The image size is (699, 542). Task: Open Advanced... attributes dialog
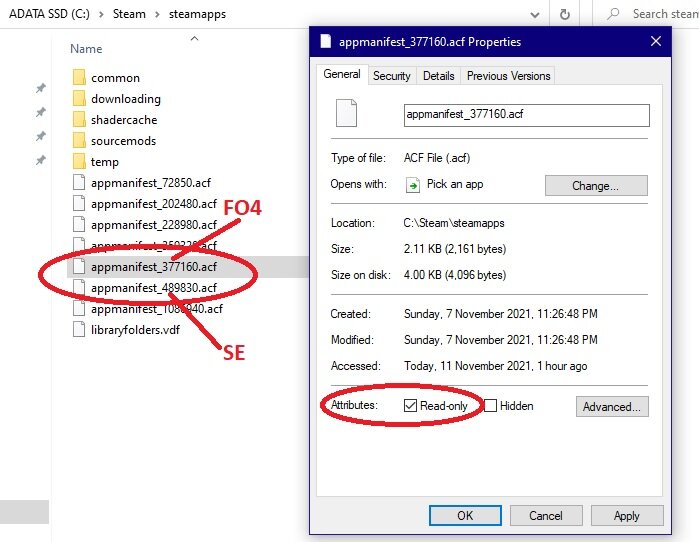[x=612, y=406]
